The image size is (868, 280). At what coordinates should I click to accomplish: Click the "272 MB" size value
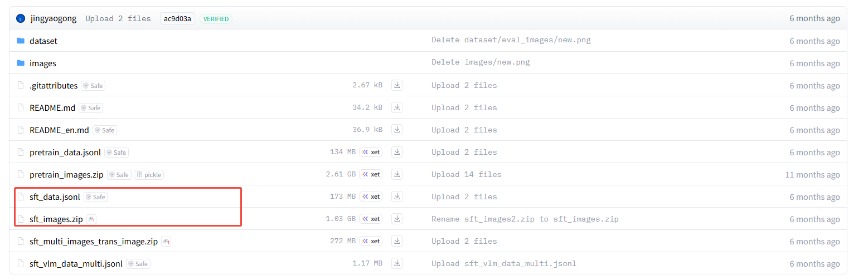[x=342, y=241]
